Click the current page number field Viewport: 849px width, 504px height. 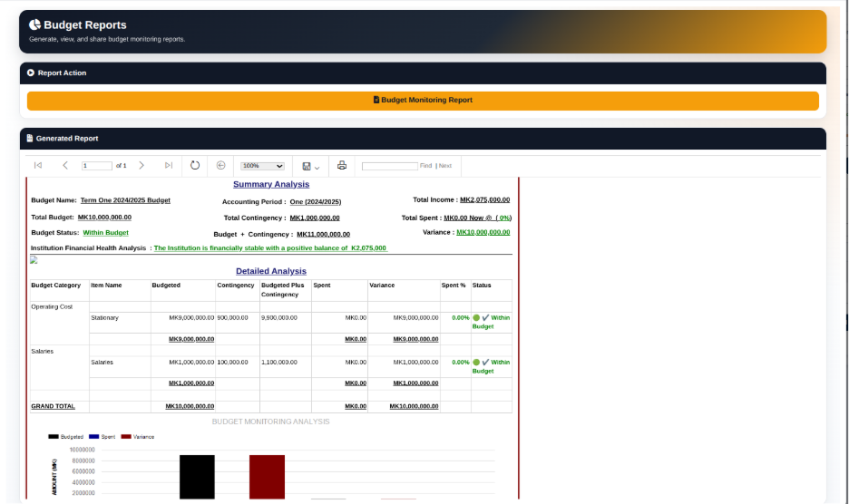[97, 166]
